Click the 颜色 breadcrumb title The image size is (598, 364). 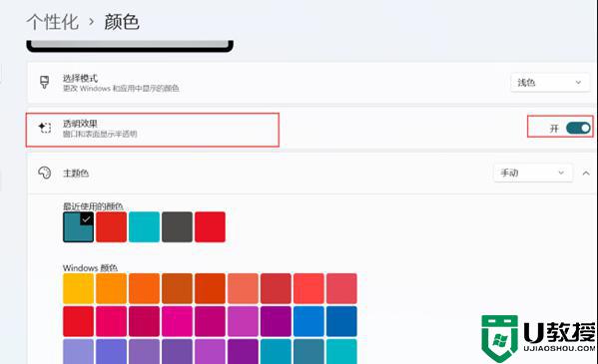[x=122, y=22]
